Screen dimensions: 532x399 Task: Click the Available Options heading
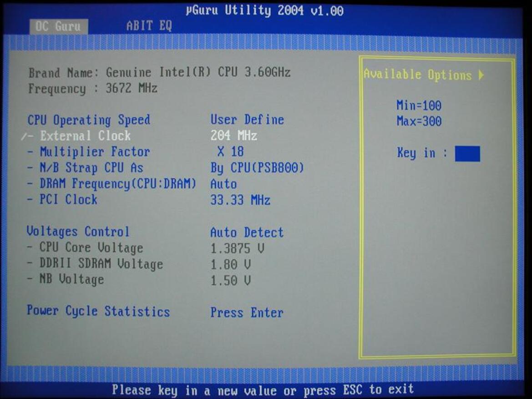[418, 75]
